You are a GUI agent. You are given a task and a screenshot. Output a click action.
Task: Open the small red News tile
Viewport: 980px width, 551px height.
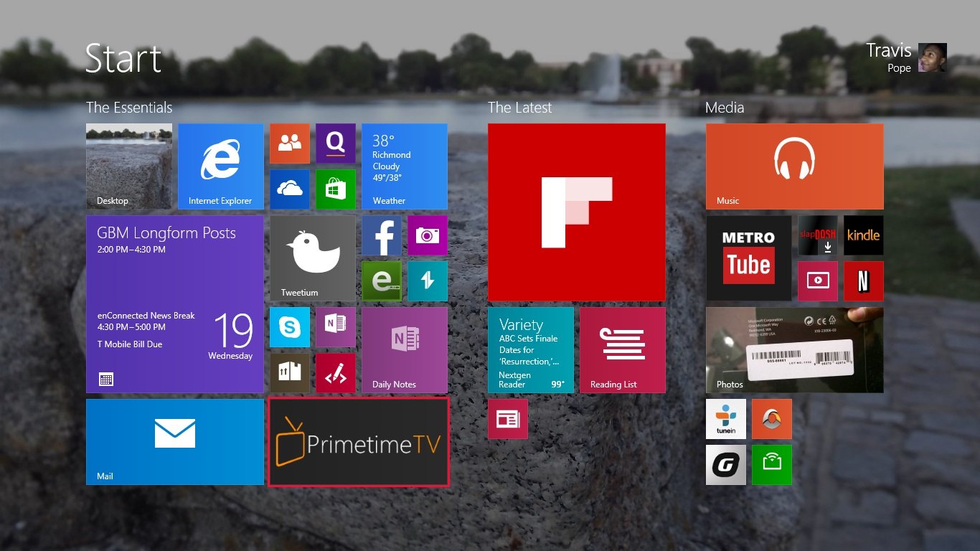pos(508,419)
